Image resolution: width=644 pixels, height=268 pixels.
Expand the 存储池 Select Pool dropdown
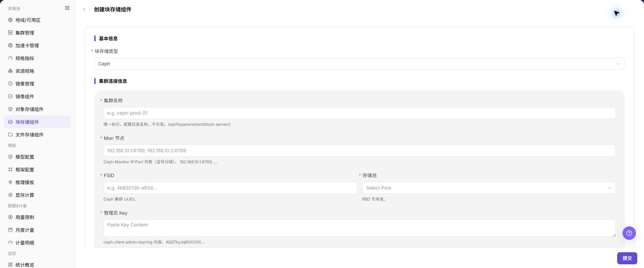click(489, 188)
